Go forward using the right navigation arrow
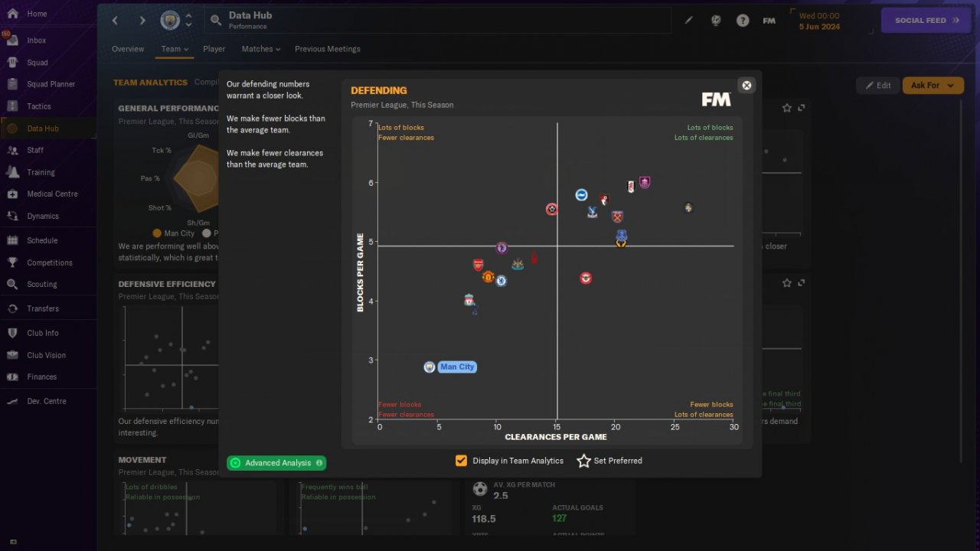Screen dimensions: 980x551 [x=142, y=21]
